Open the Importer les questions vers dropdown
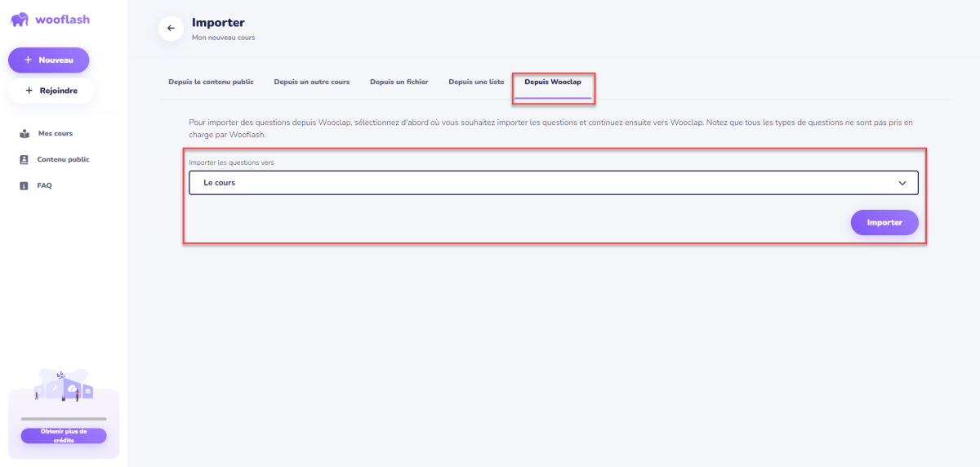Image resolution: width=980 pixels, height=467 pixels. click(x=554, y=183)
